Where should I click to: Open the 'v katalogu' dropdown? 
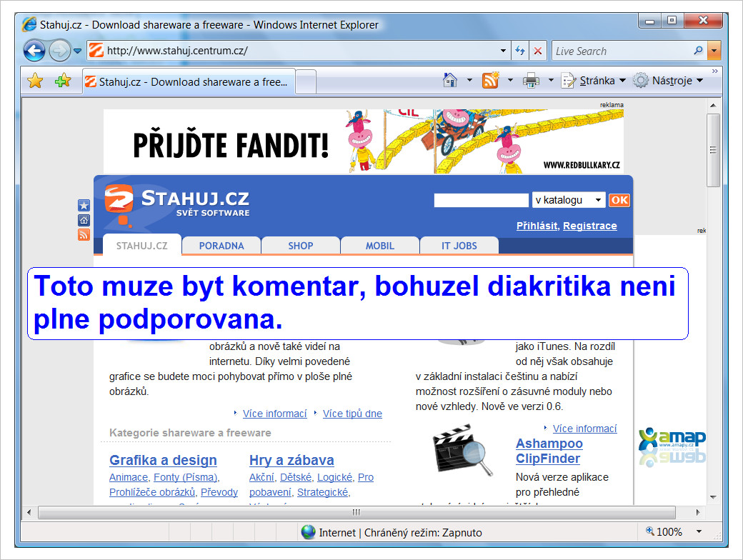click(569, 200)
